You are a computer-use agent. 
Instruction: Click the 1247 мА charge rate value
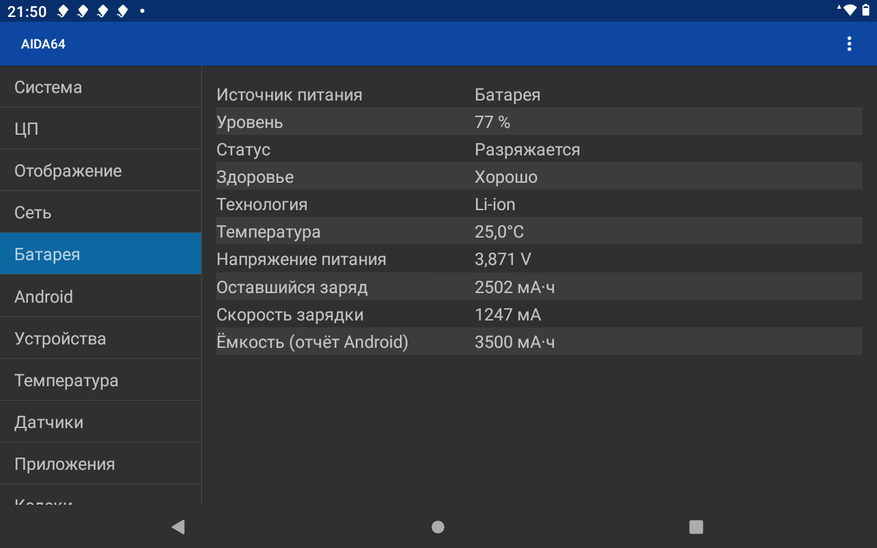[508, 314]
